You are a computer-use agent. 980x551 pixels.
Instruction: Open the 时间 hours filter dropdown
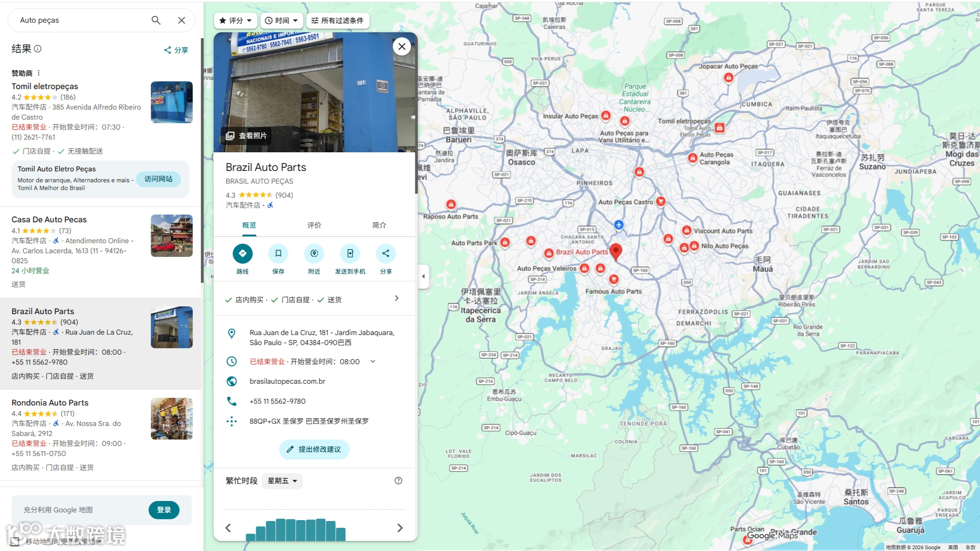pos(281,20)
